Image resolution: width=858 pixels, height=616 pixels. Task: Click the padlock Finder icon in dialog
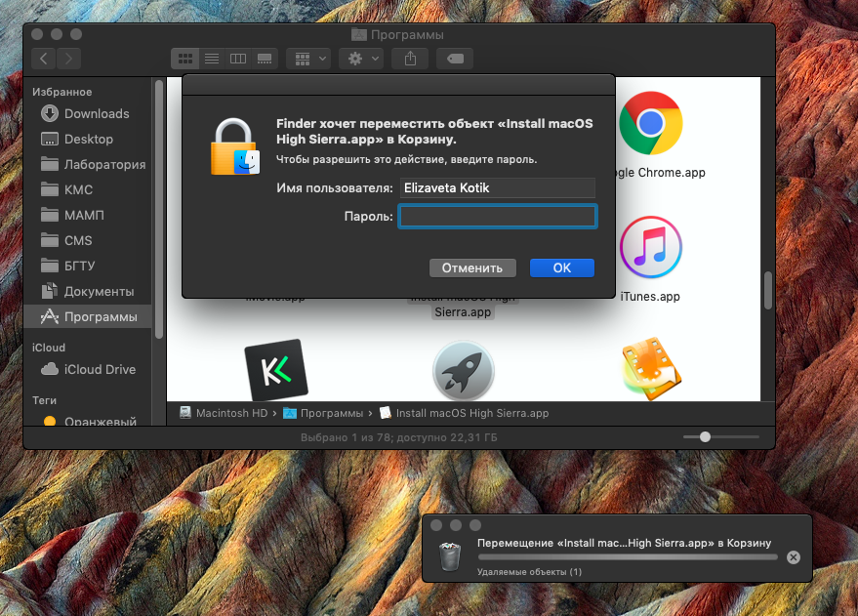[234, 146]
